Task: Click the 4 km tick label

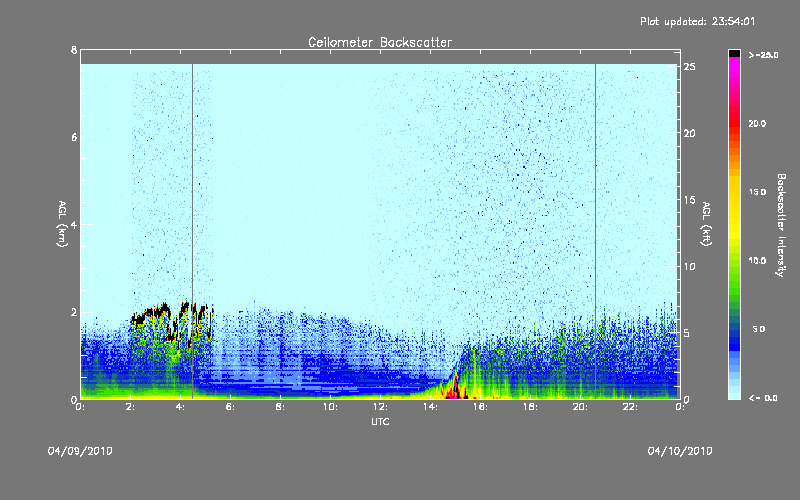Action: (74, 224)
